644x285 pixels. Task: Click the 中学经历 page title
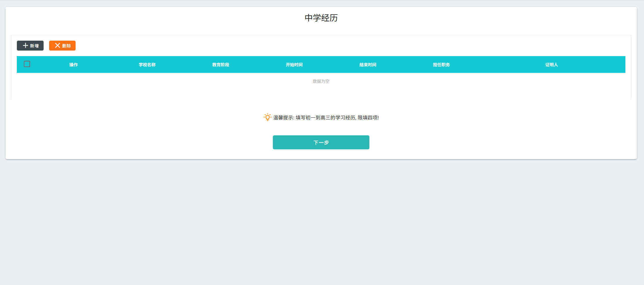tap(321, 18)
